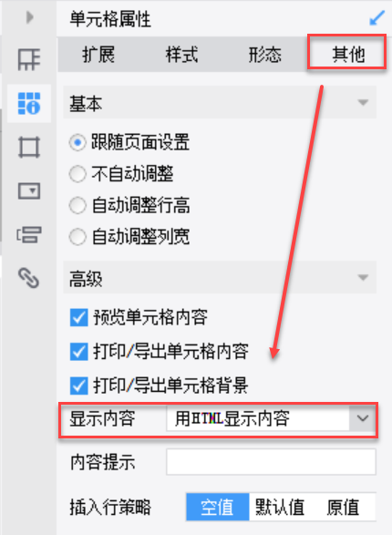This screenshot has width=392, height=535.
Task: Open the hyperlink chain icon
Action: pos(29,278)
